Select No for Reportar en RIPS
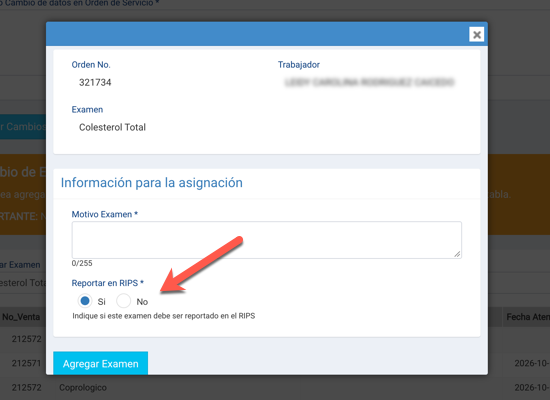 [123, 301]
